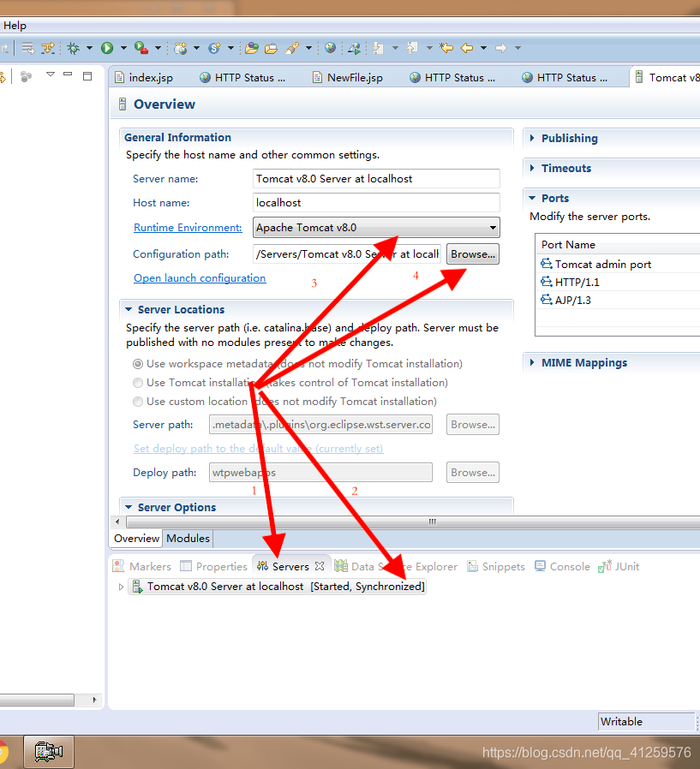Click the New Servlet toolbar icon
The image size is (700, 769).
(x=214, y=48)
